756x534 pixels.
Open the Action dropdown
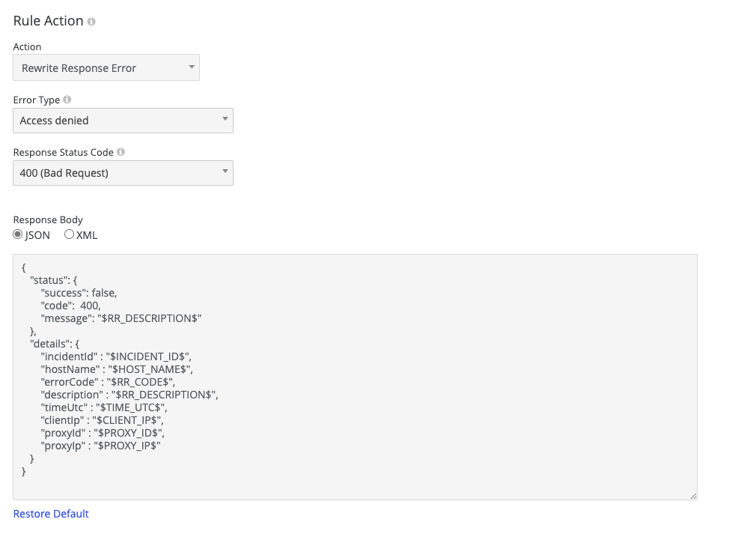click(106, 67)
